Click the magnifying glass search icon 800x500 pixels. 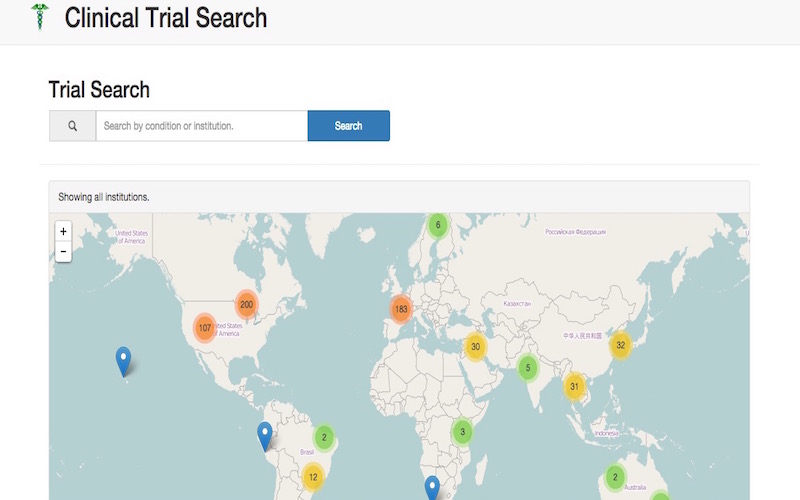click(73, 126)
